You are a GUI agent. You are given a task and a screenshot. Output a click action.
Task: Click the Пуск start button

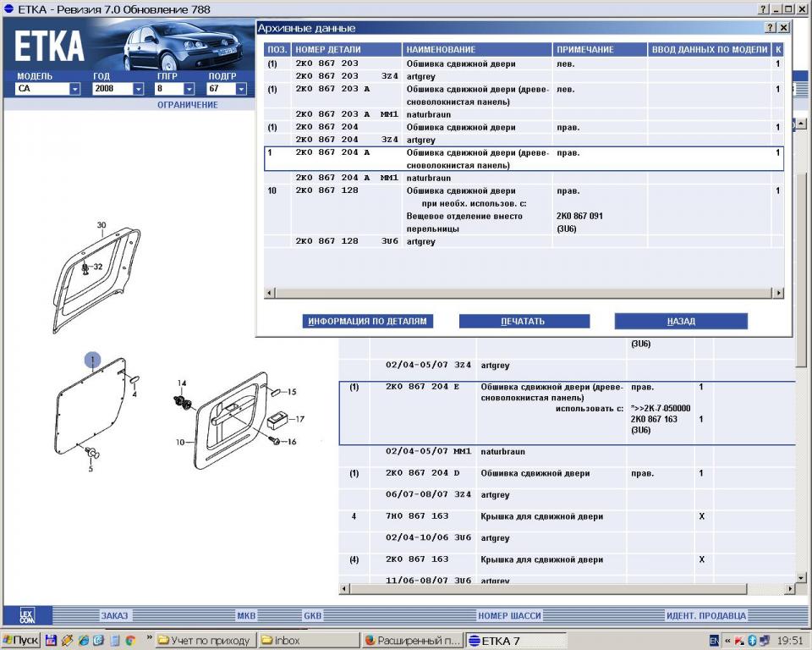click(20, 640)
